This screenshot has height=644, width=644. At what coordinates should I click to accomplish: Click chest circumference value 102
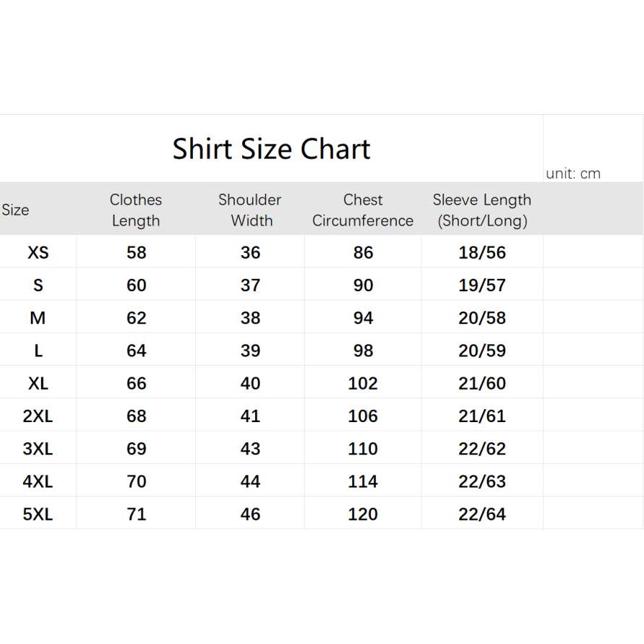(x=363, y=383)
